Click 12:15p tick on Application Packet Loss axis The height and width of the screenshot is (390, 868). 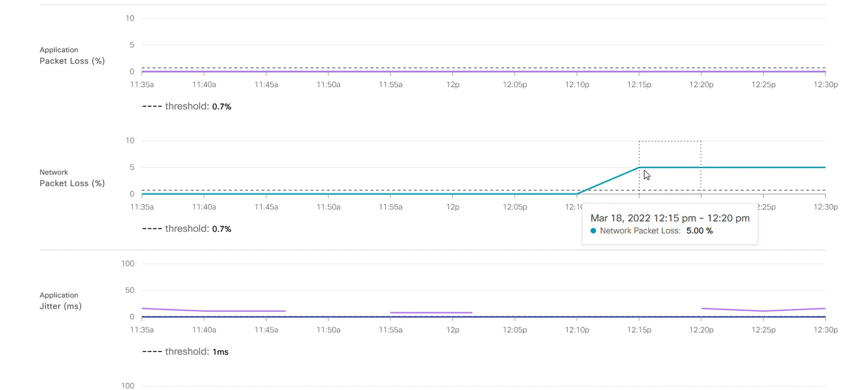pos(639,84)
